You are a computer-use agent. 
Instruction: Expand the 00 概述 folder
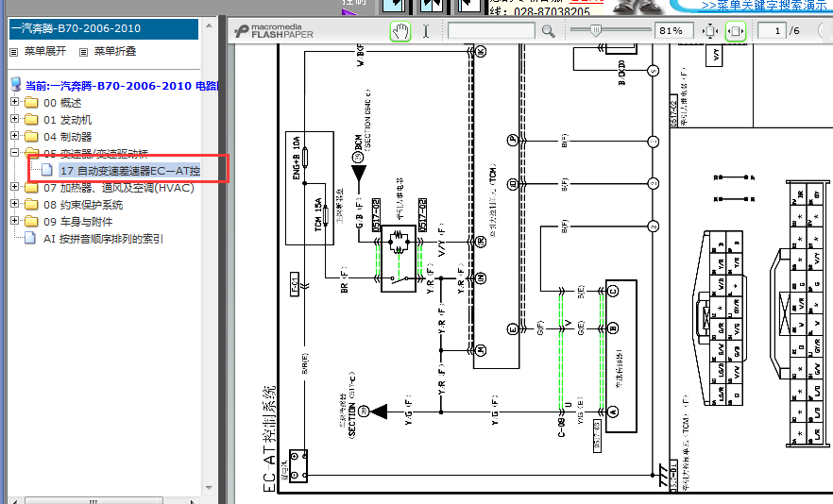(14, 101)
